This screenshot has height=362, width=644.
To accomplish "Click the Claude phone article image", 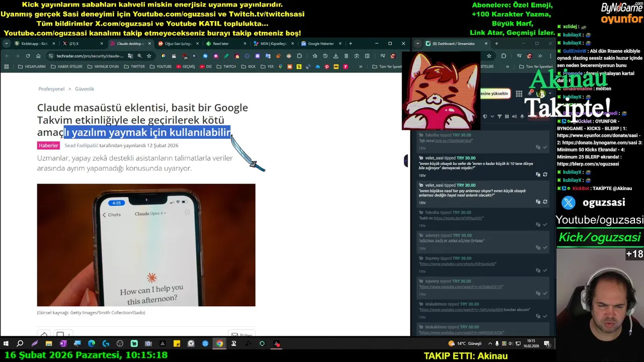I will pos(146,245).
